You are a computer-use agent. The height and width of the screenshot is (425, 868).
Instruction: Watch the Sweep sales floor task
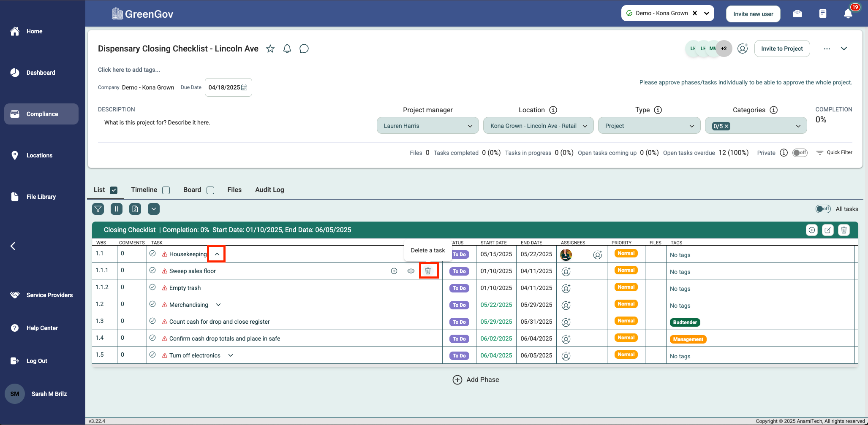point(411,271)
